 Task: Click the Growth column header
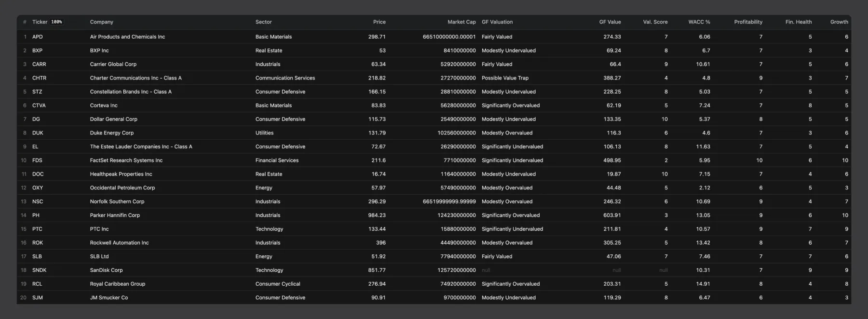(839, 22)
